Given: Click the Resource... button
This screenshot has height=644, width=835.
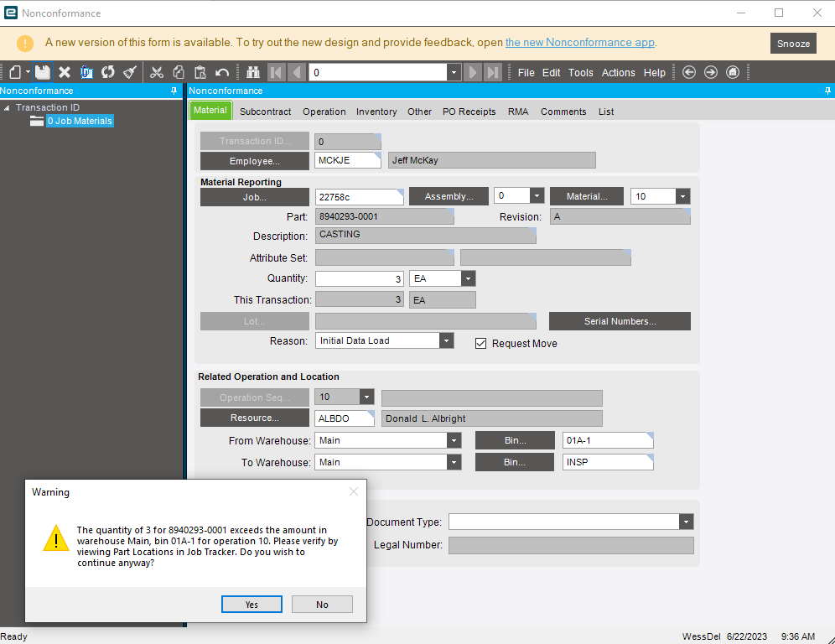Looking at the screenshot, I should [x=255, y=418].
